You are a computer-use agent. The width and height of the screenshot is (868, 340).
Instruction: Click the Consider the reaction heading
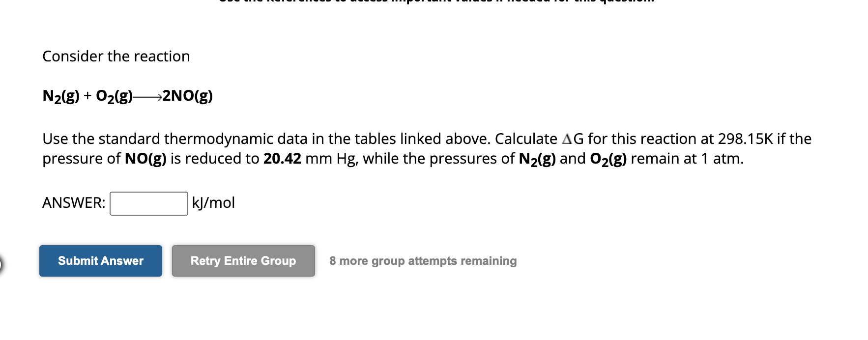pos(116,56)
